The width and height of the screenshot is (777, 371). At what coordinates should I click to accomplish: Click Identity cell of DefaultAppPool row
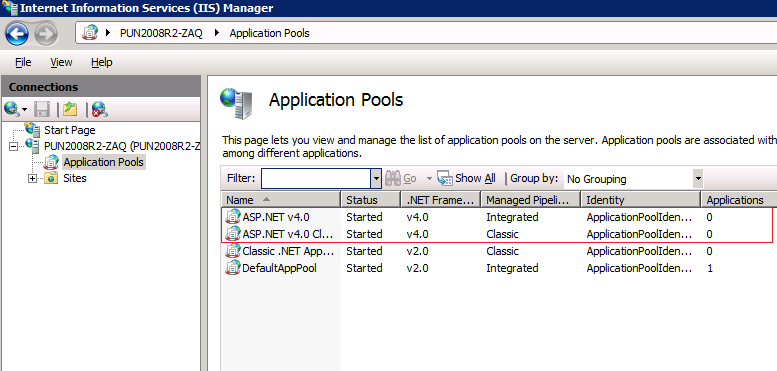pyautogui.click(x=639, y=268)
